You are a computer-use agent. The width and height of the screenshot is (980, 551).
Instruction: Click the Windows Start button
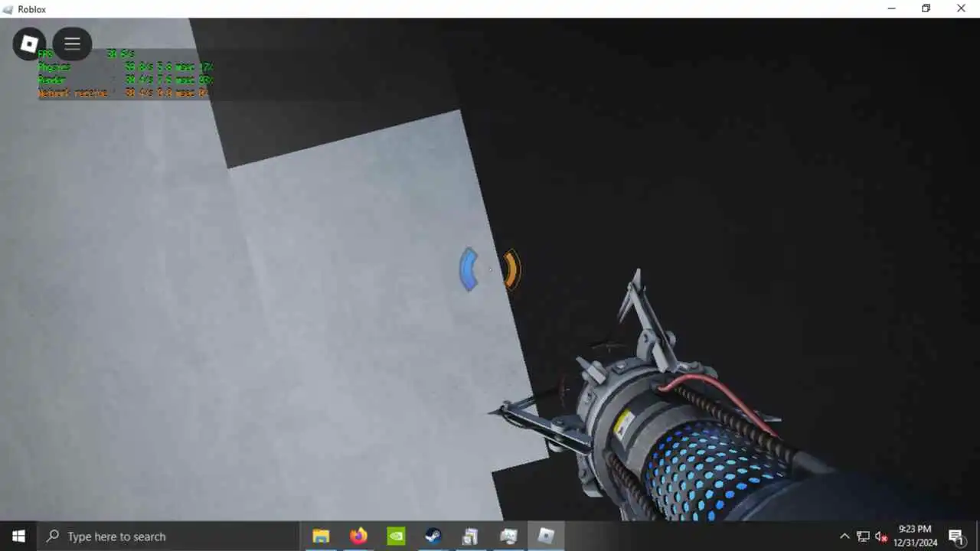[x=18, y=536]
